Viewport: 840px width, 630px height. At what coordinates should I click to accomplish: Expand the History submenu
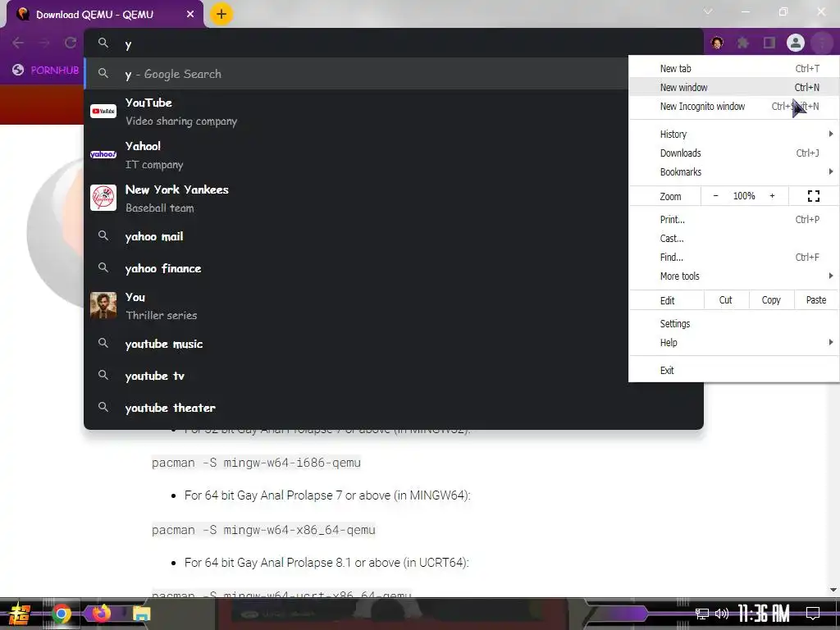click(x=734, y=134)
